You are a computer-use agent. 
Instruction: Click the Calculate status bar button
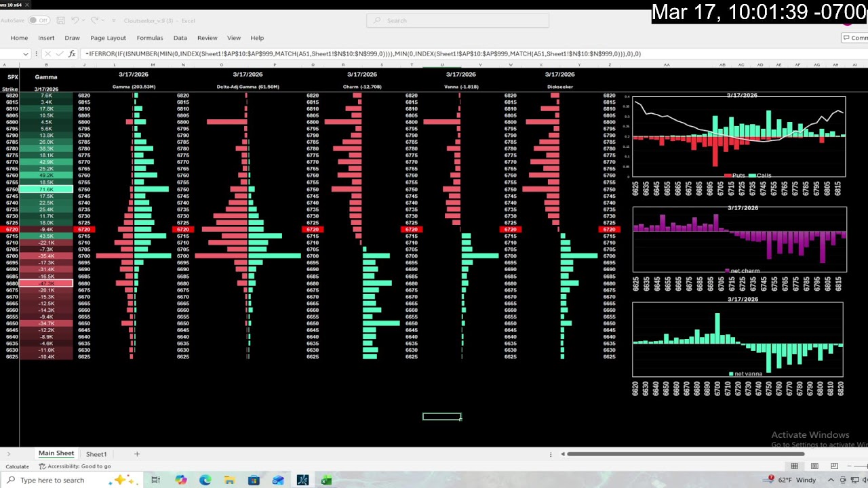tap(18, 466)
